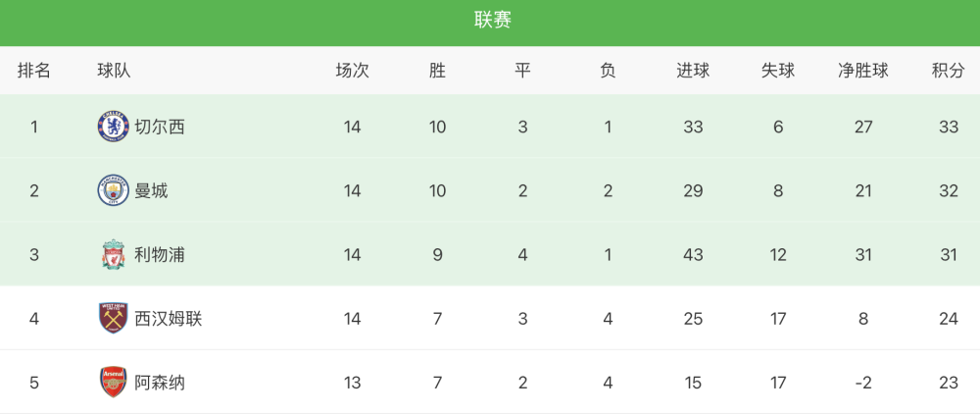Click the 进球 column header
The image size is (980, 414).
click(693, 71)
